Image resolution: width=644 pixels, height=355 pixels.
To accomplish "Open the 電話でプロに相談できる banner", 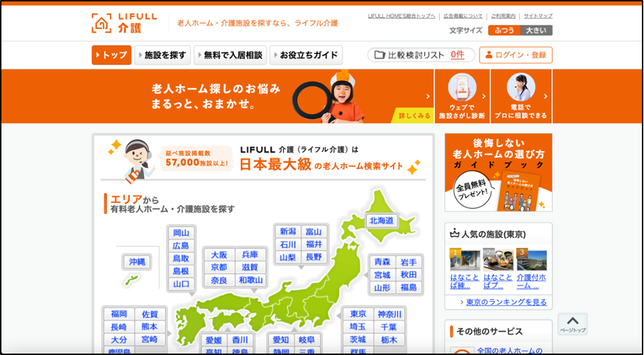I will point(521,97).
